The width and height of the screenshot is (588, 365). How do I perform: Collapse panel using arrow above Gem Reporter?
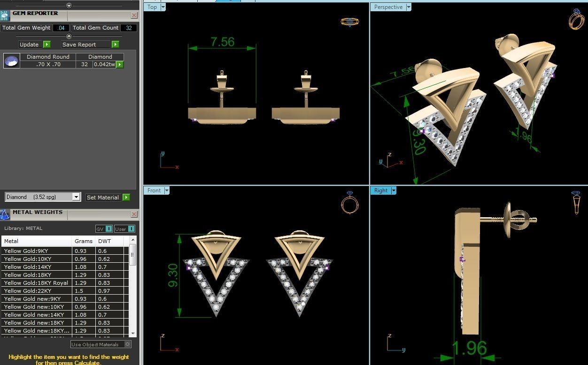69,6
